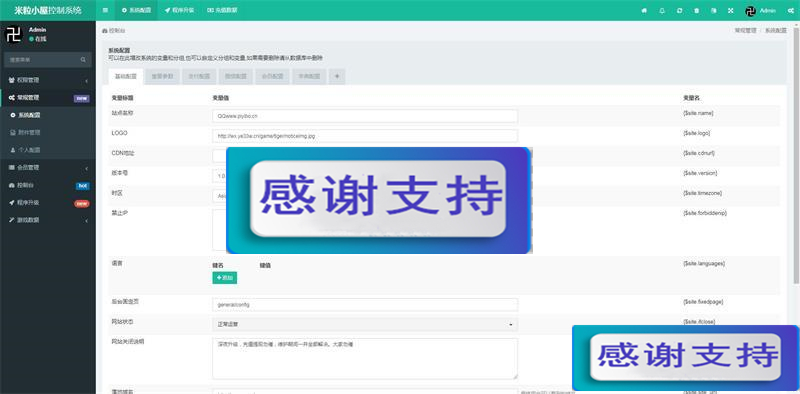
Task: Click the 权限管理 users icon in sidebar
Action: coord(11,80)
